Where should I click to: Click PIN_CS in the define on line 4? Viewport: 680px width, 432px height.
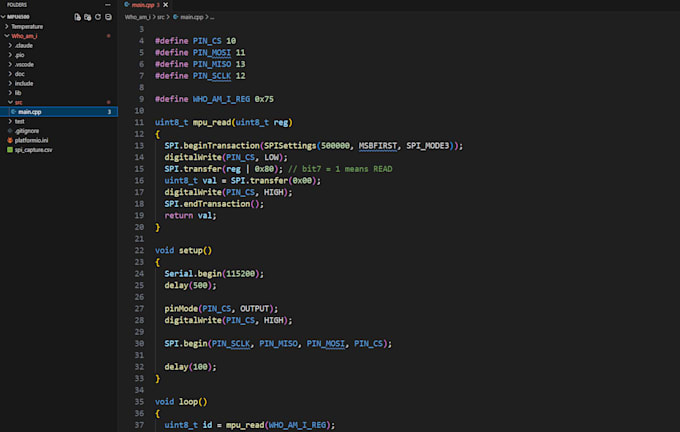tap(207, 41)
